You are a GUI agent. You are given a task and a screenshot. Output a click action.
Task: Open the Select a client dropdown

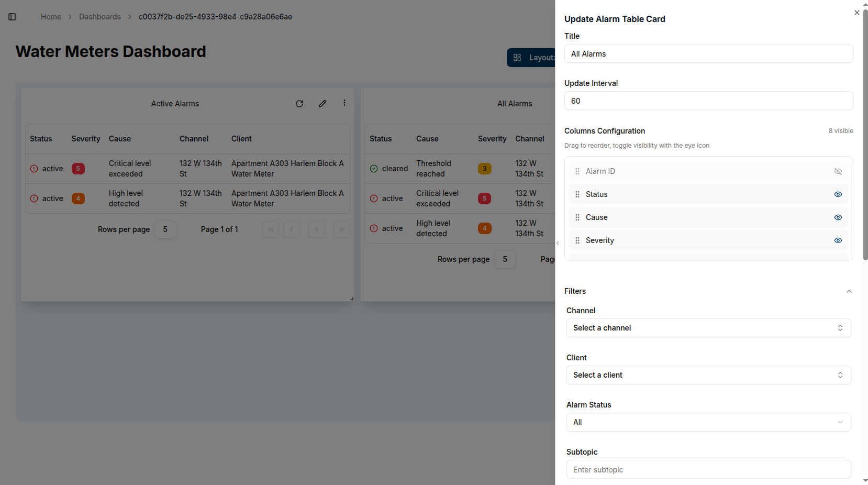click(708, 375)
